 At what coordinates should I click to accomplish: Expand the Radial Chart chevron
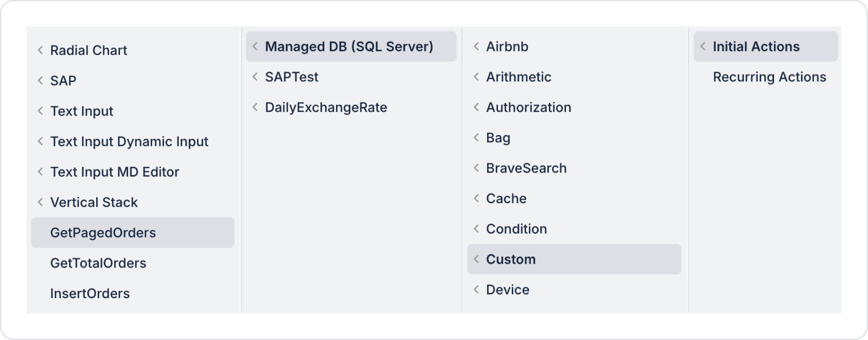40,50
